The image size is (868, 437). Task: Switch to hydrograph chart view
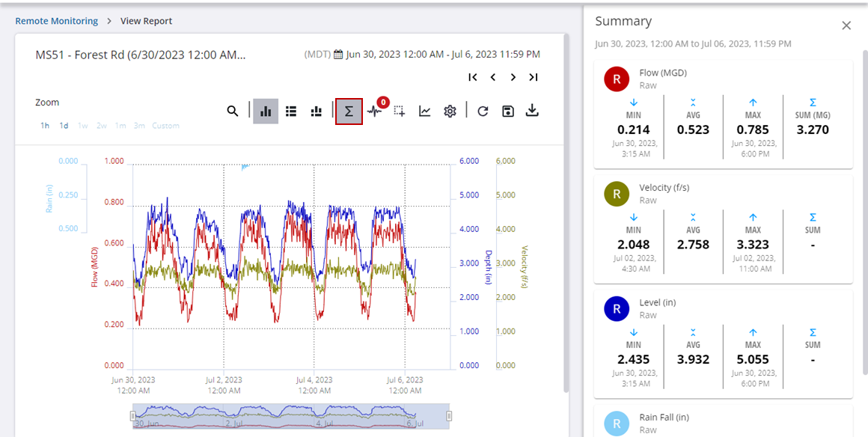pyautogui.click(x=266, y=111)
